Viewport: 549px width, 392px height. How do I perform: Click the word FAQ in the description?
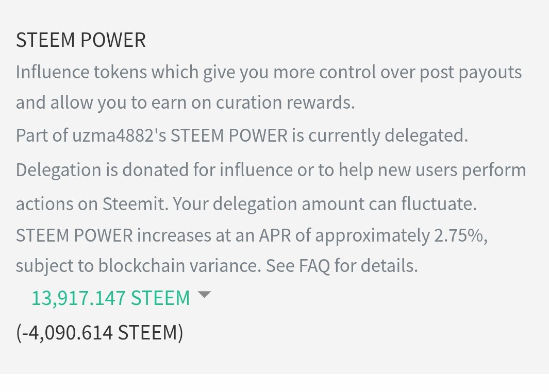[x=314, y=266]
